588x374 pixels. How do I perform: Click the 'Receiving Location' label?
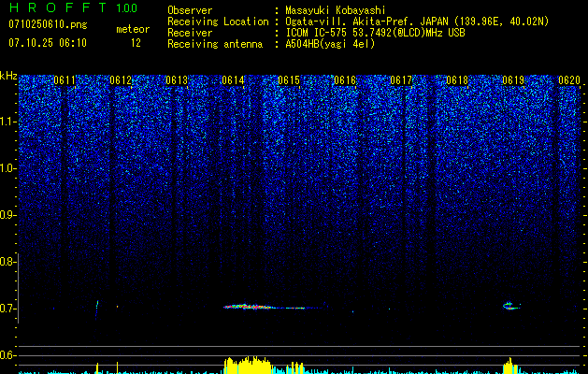click(x=218, y=22)
